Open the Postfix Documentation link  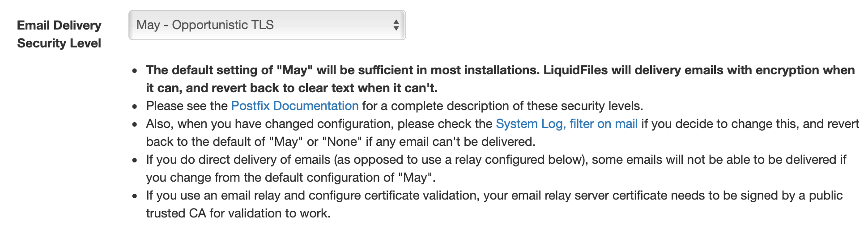(295, 106)
